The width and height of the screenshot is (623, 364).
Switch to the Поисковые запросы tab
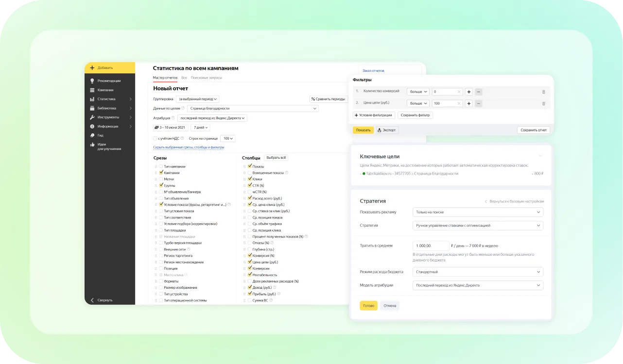click(x=207, y=78)
